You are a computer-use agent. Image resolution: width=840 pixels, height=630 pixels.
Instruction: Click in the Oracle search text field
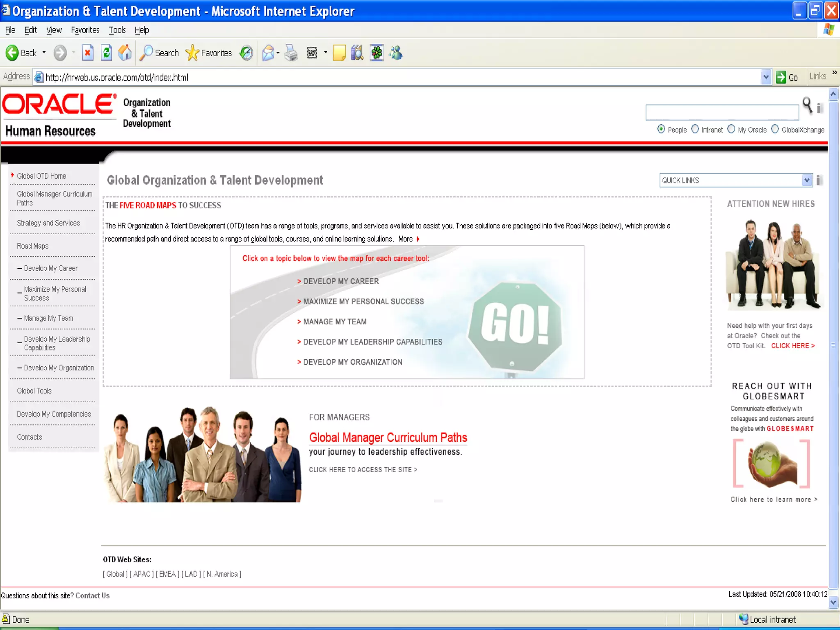tap(722, 112)
